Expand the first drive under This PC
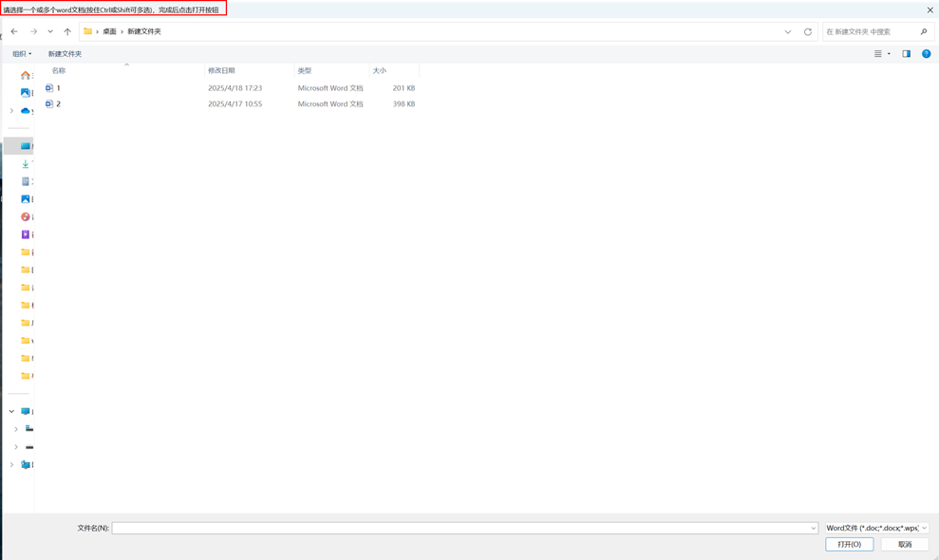The image size is (939, 560). [16, 429]
